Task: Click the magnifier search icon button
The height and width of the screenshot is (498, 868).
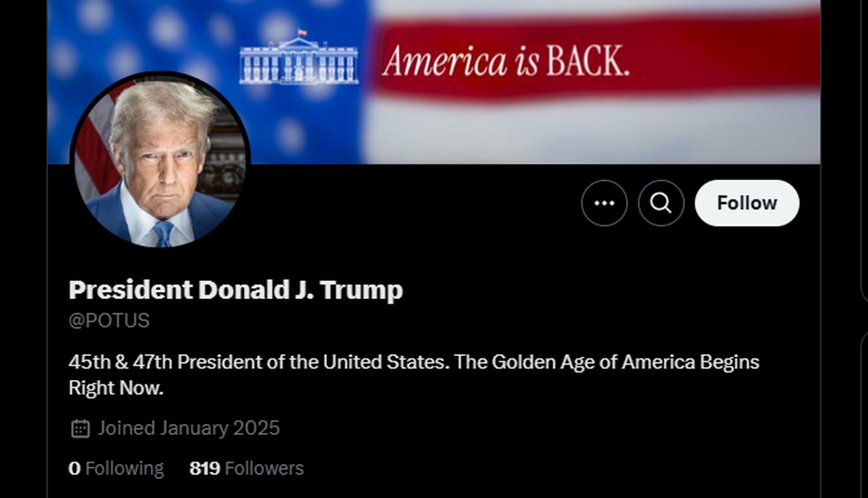Action: point(661,203)
